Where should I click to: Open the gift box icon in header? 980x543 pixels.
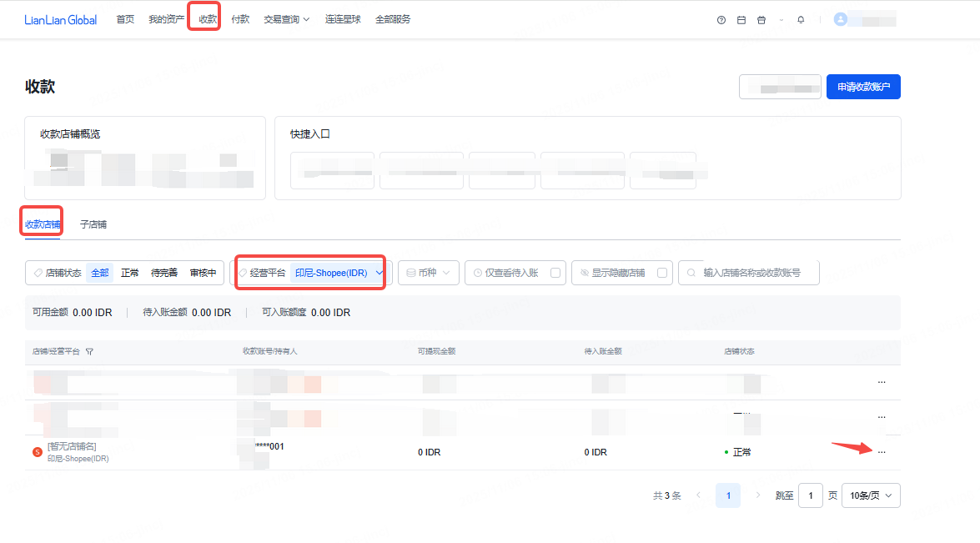(761, 20)
